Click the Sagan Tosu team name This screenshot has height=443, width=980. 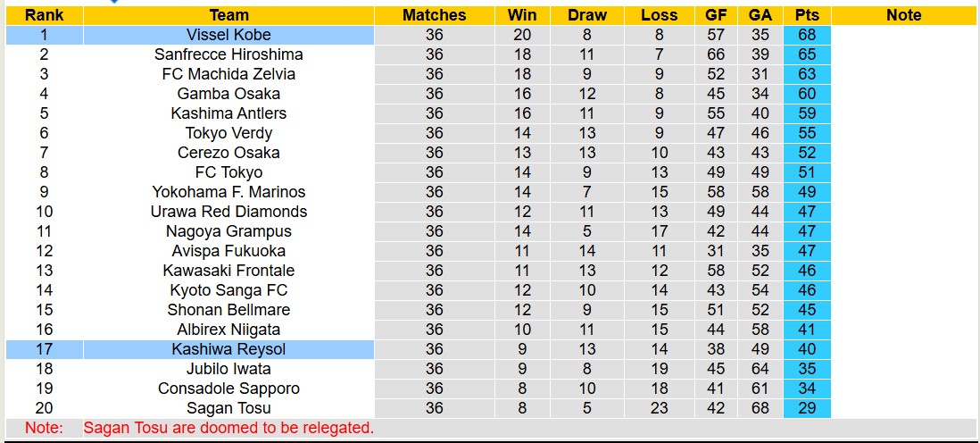(228, 408)
